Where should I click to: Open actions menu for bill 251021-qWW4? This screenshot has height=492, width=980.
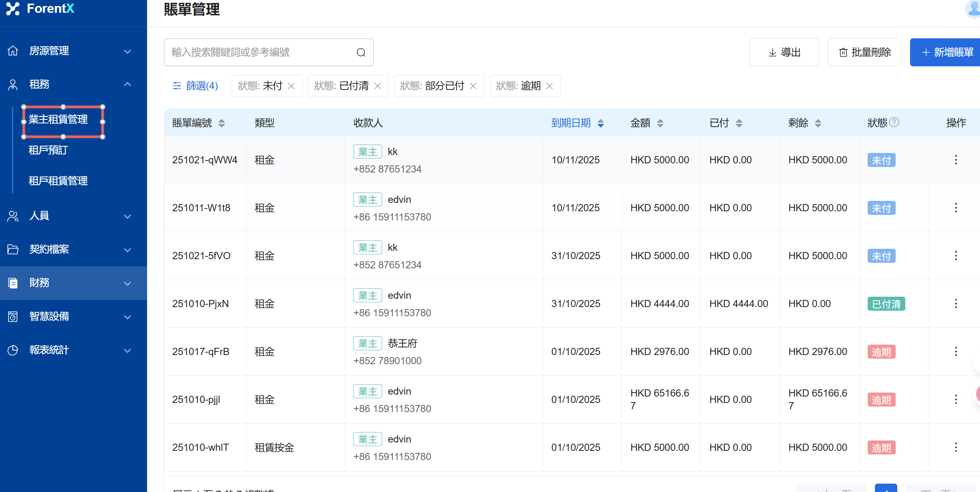pyautogui.click(x=956, y=160)
